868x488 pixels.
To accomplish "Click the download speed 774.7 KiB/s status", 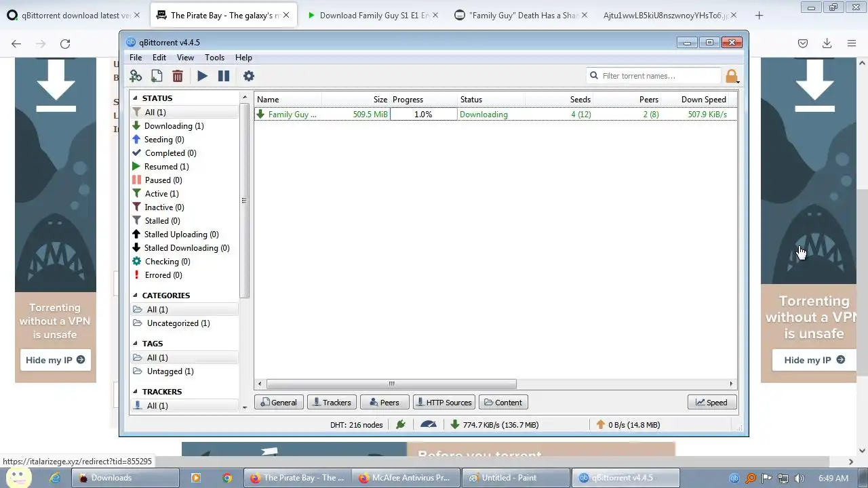I will click(x=494, y=424).
